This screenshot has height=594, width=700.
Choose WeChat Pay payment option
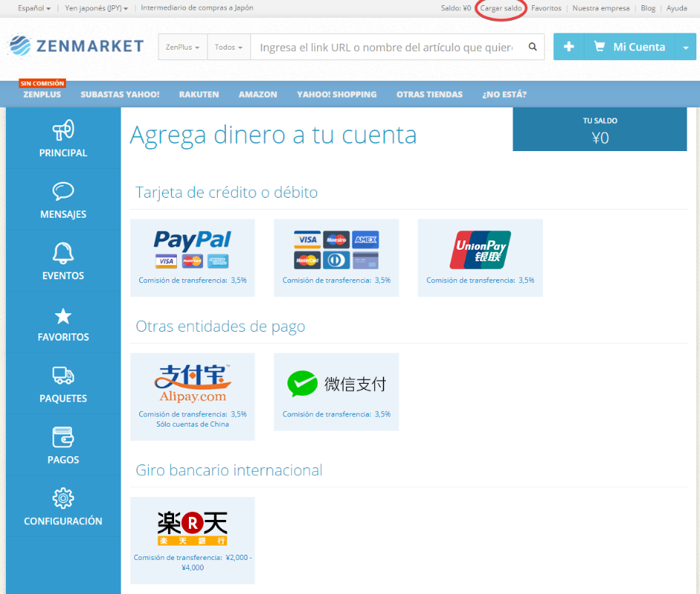pyautogui.click(x=336, y=391)
